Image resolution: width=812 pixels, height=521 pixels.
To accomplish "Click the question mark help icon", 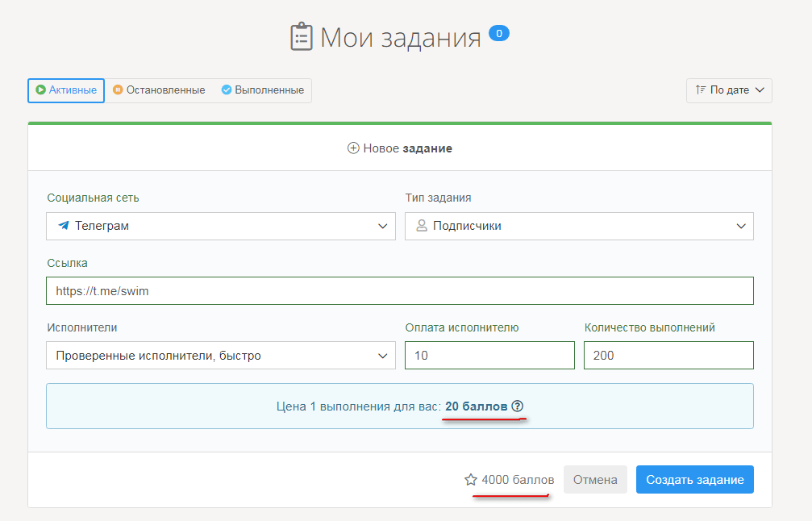I will click(518, 406).
